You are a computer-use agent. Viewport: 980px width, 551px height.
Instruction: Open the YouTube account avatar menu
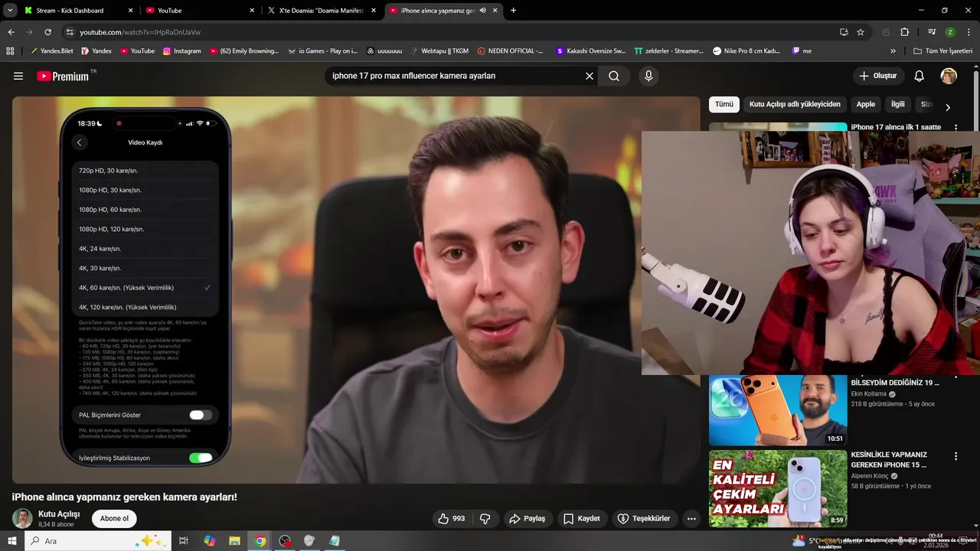[x=949, y=76]
